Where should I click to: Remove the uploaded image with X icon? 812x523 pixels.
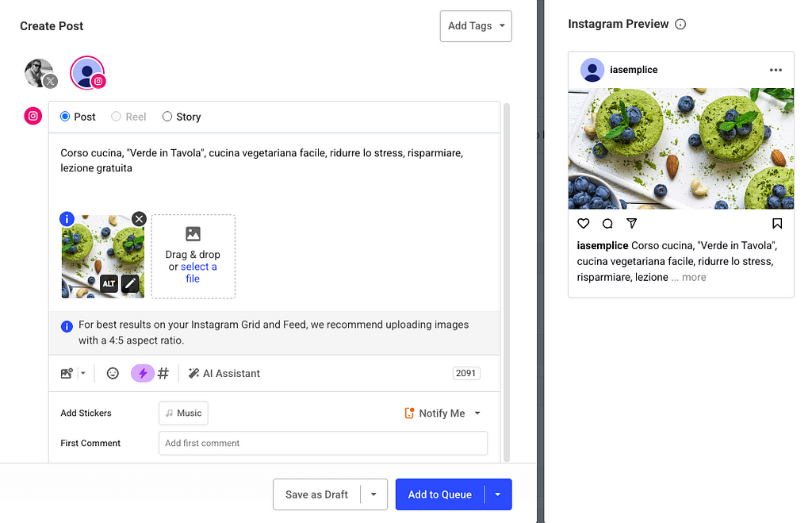[139, 219]
